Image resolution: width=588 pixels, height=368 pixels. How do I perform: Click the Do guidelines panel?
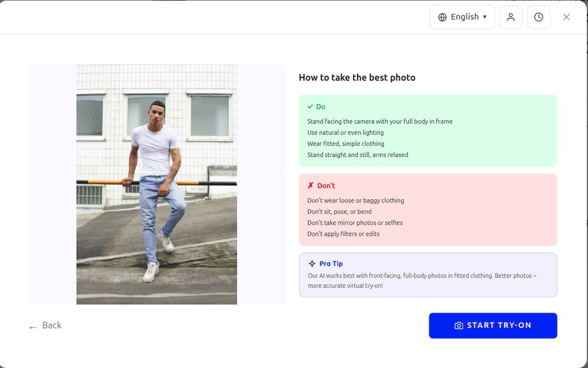click(x=428, y=130)
